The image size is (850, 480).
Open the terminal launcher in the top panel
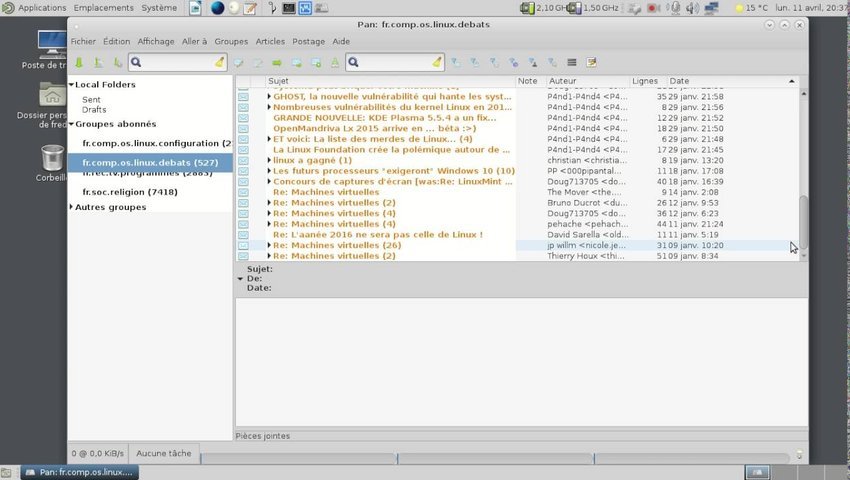[x=288, y=8]
